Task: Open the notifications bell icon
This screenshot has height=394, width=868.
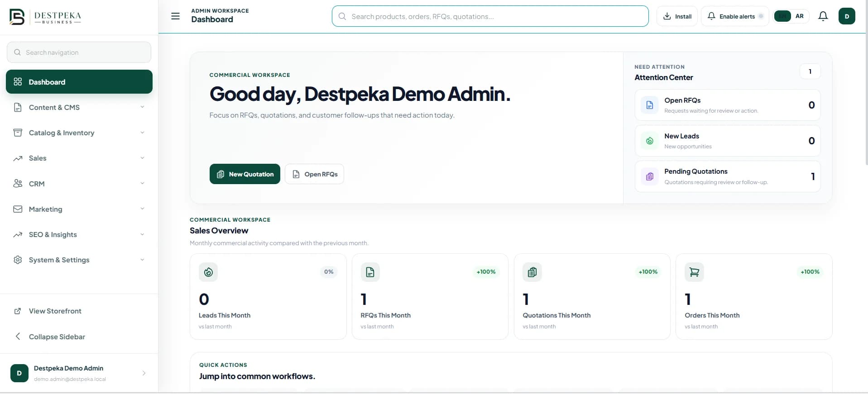Action: point(823,16)
